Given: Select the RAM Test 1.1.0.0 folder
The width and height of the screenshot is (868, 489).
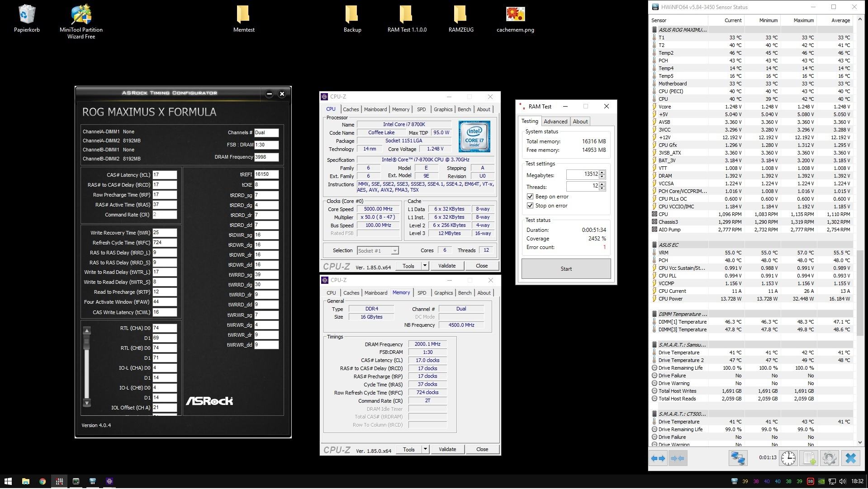Looking at the screenshot, I should click(x=407, y=19).
